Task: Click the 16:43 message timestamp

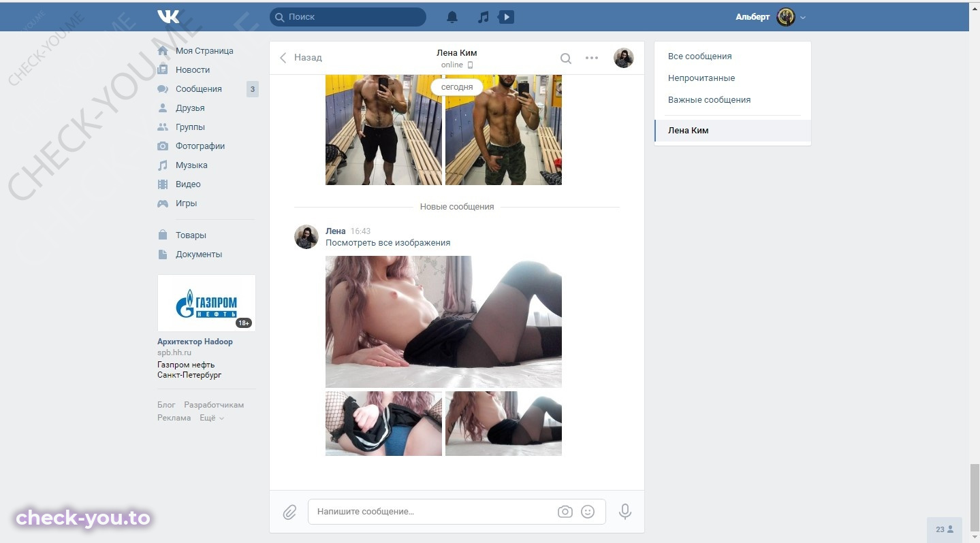Action: tap(361, 231)
